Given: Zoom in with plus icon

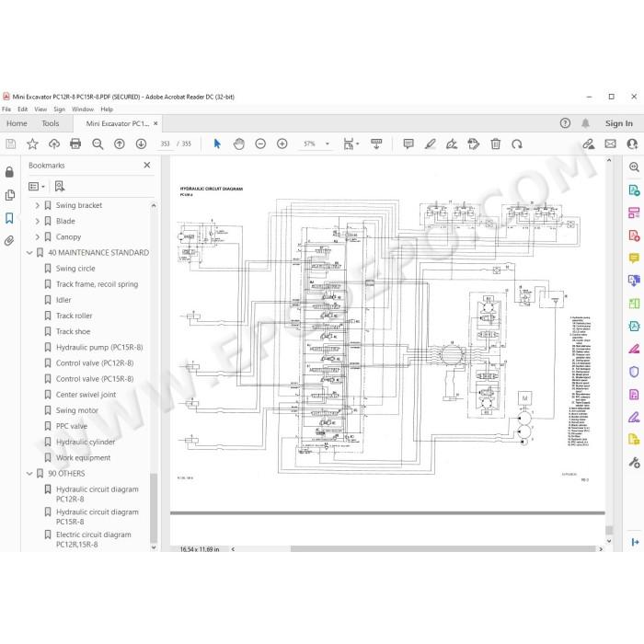Looking at the screenshot, I should click(x=282, y=144).
